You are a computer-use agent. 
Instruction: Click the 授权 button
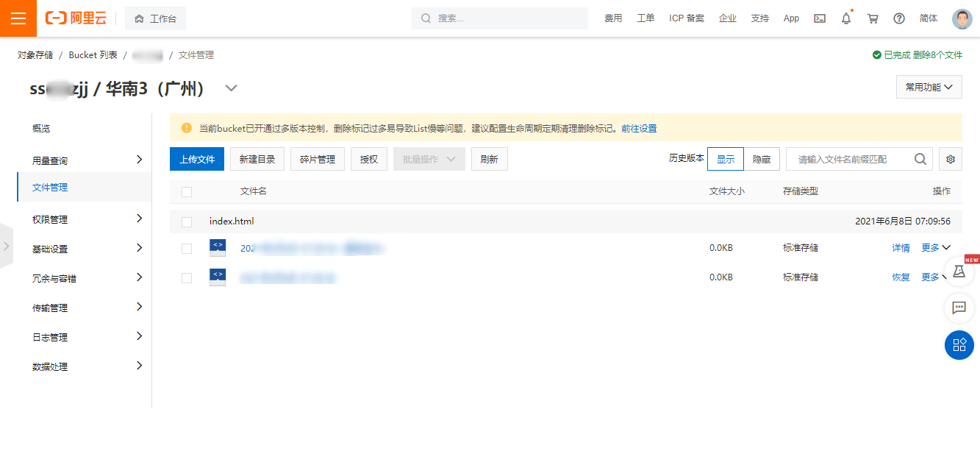(x=369, y=159)
